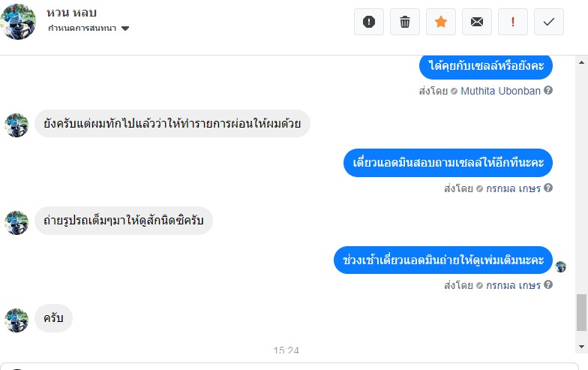The width and height of the screenshot is (588, 370).
Task: Click the ช่วงเช้าเดี๋ยวแอดมินถ่ายให้ดู message bubble
Action: [442, 260]
